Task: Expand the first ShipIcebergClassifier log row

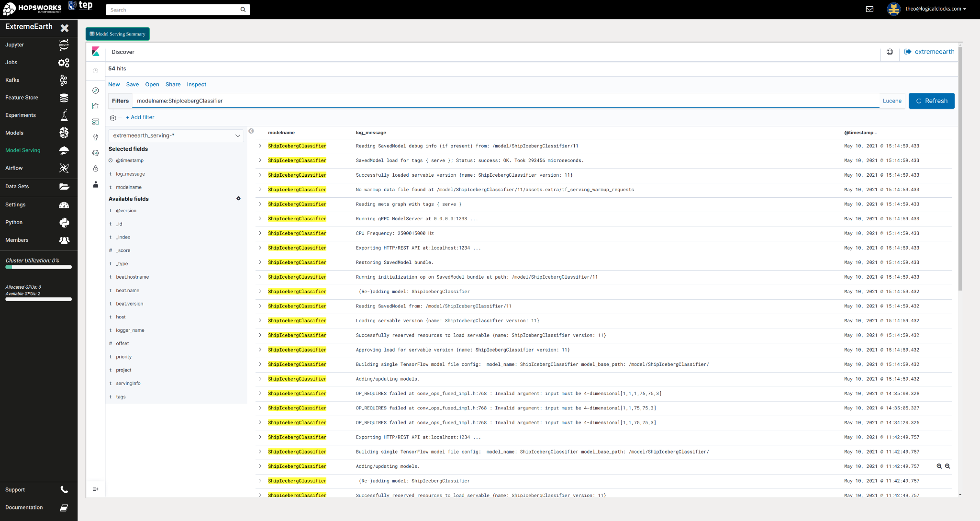Action: [x=259, y=146]
